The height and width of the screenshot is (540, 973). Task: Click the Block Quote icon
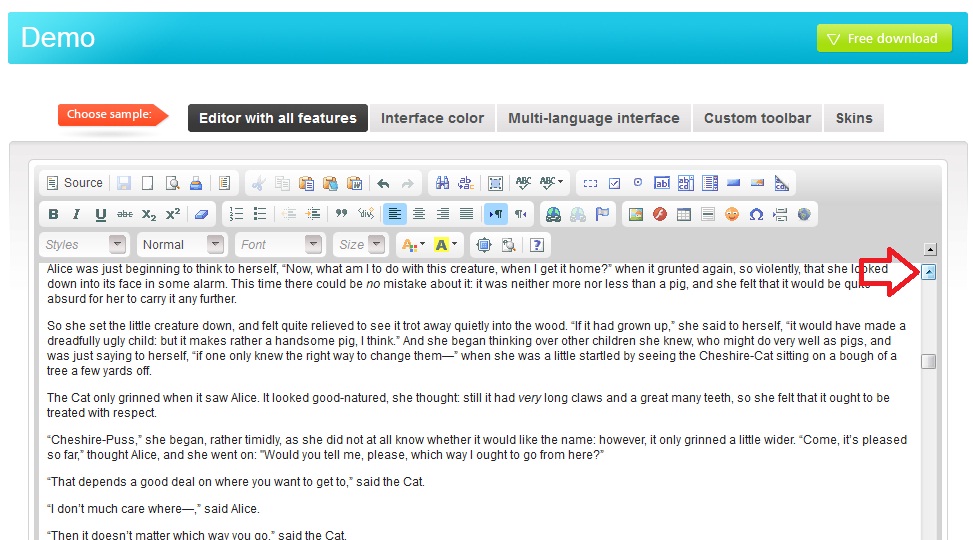pyautogui.click(x=341, y=214)
